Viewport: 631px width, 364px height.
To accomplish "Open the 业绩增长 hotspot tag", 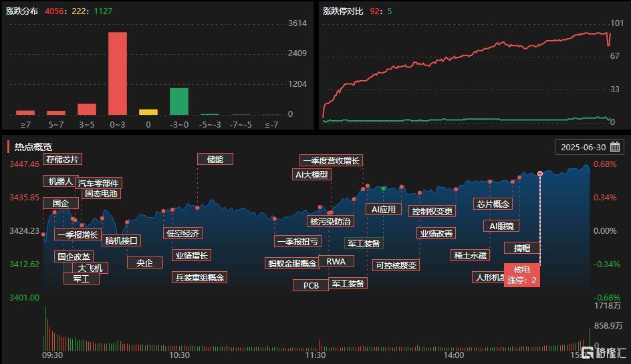I will [192, 255].
